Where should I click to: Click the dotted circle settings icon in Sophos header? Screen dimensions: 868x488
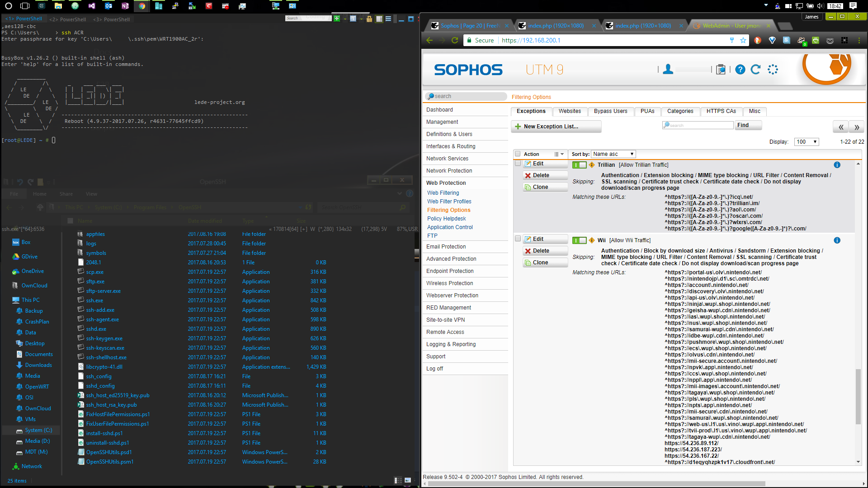click(x=773, y=69)
